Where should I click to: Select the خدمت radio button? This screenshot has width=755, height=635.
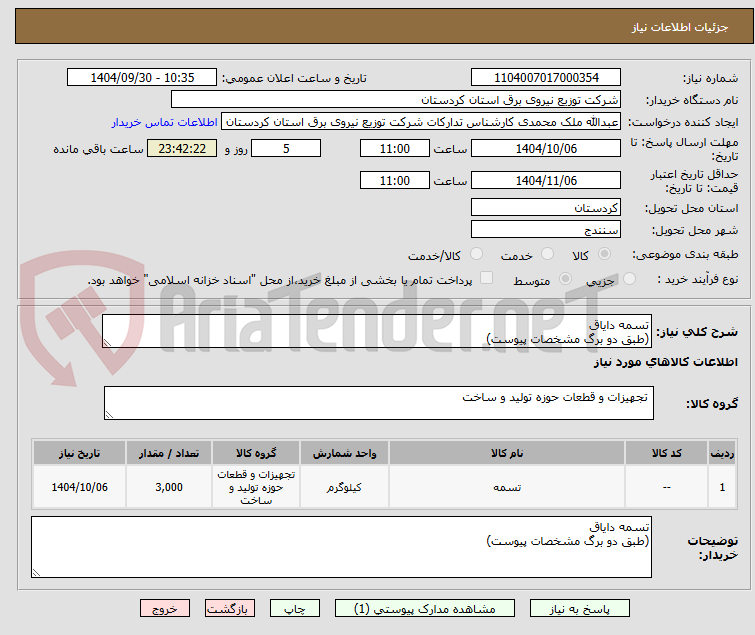(x=547, y=254)
